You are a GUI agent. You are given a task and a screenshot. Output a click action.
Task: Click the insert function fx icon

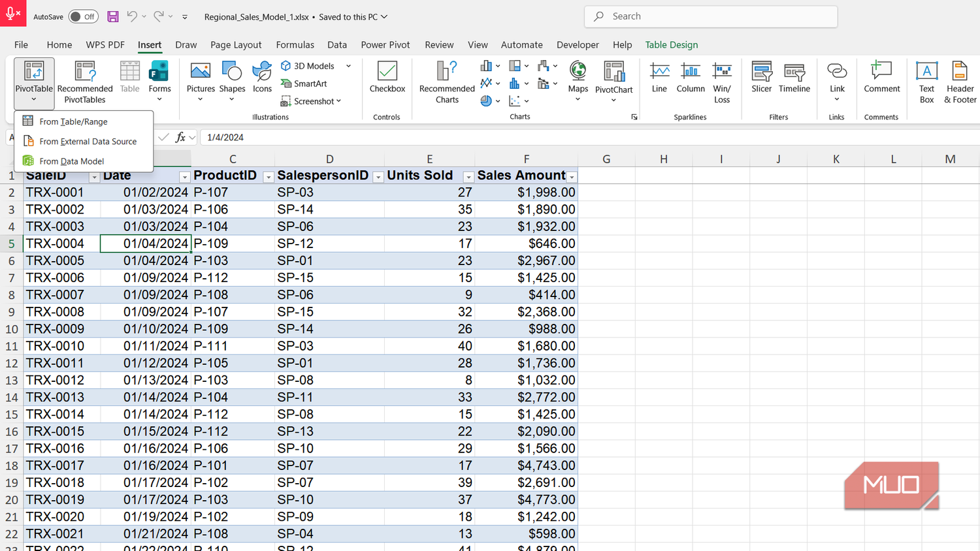[x=180, y=137]
